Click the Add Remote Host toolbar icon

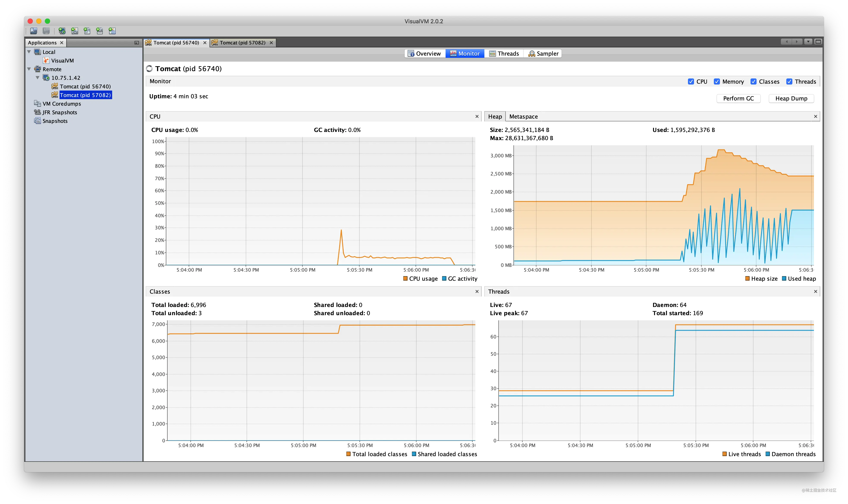[x=62, y=31]
